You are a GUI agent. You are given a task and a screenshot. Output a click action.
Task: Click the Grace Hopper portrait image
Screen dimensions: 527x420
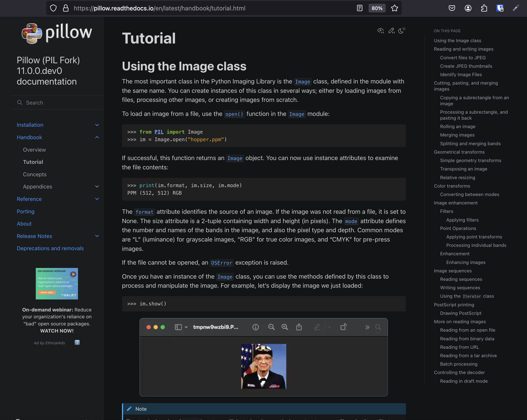click(x=263, y=366)
